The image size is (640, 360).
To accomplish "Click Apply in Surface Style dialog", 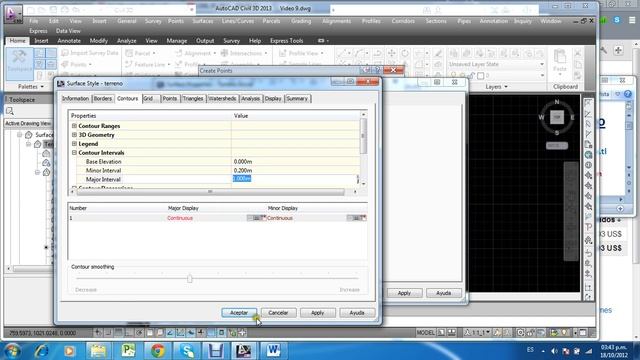I will pyautogui.click(x=318, y=313).
